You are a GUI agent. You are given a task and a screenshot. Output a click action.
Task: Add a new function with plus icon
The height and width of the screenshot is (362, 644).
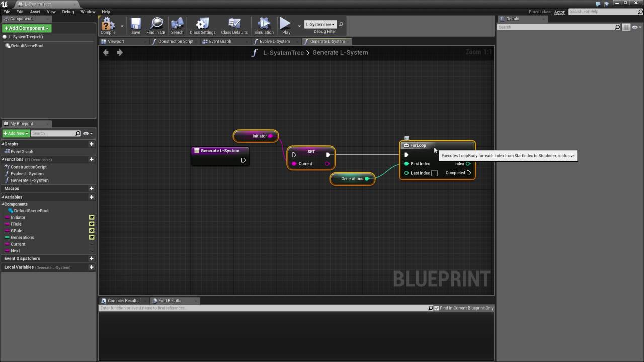click(x=91, y=159)
